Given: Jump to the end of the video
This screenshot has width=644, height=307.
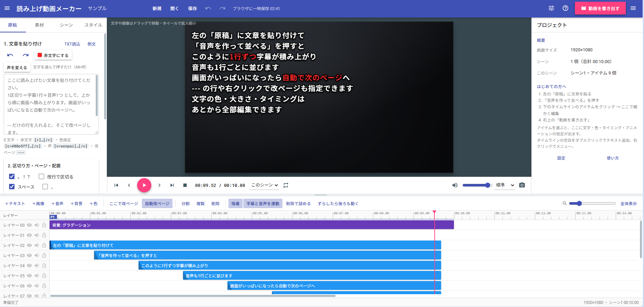Looking at the screenshot, I should [x=172, y=185].
